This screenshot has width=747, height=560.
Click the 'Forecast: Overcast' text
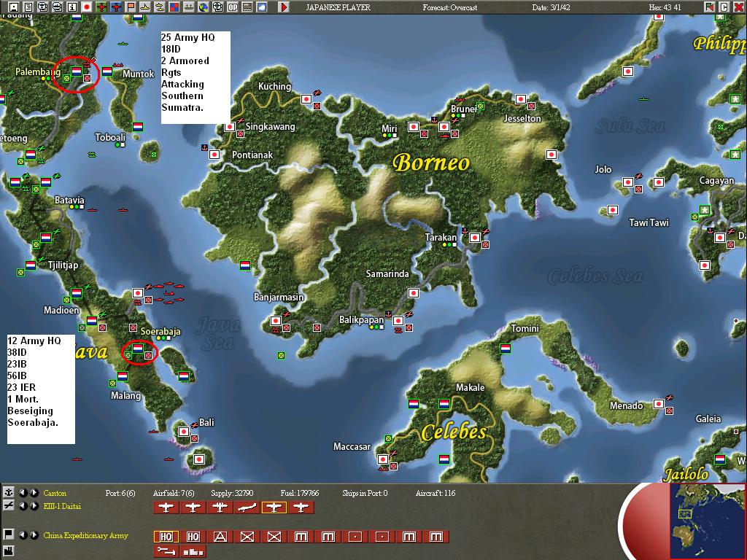pyautogui.click(x=449, y=7)
